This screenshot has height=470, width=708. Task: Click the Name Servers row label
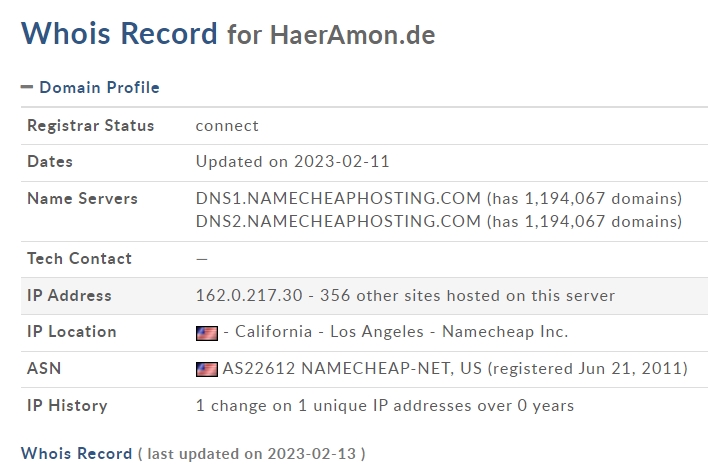82,198
